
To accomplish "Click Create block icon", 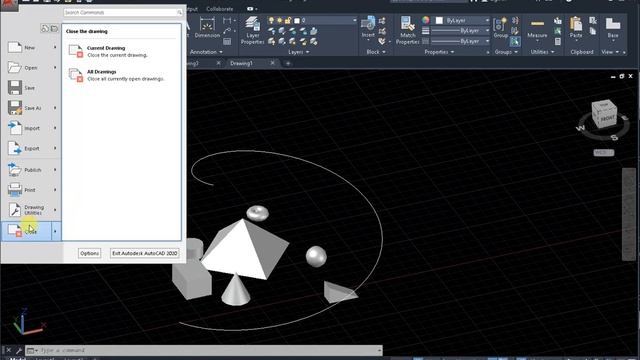I will click(382, 20).
